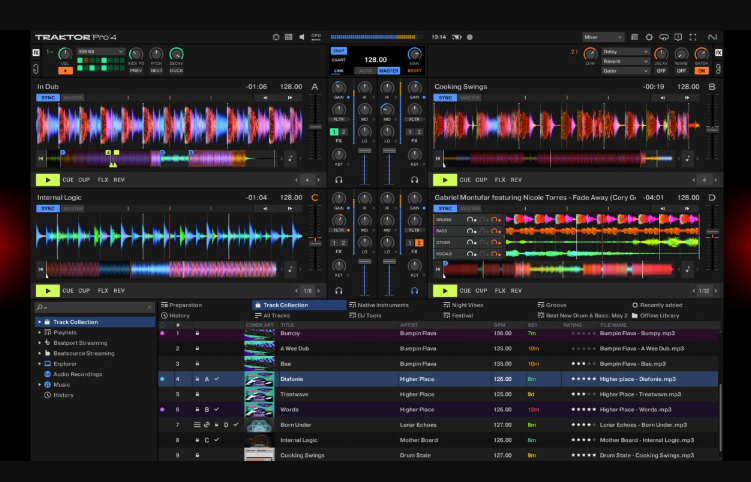Open the Recently added favorite tab
The image size is (751, 482).
click(657, 305)
